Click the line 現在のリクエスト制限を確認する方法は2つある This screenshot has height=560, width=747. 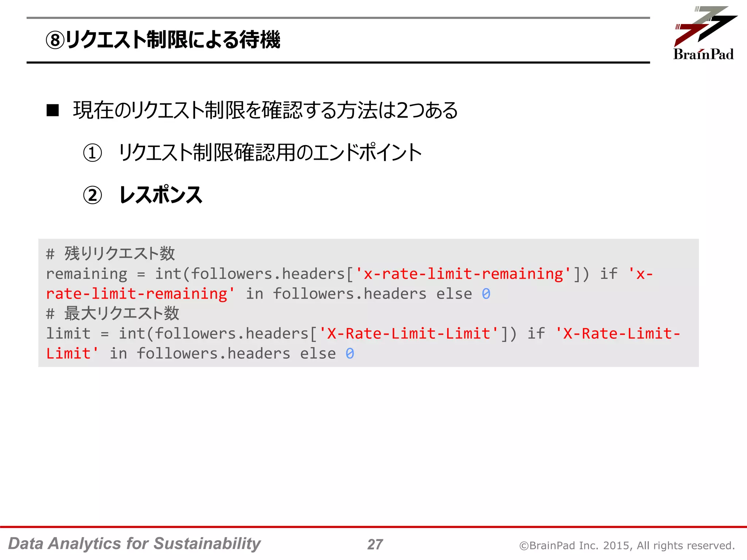tap(265, 110)
